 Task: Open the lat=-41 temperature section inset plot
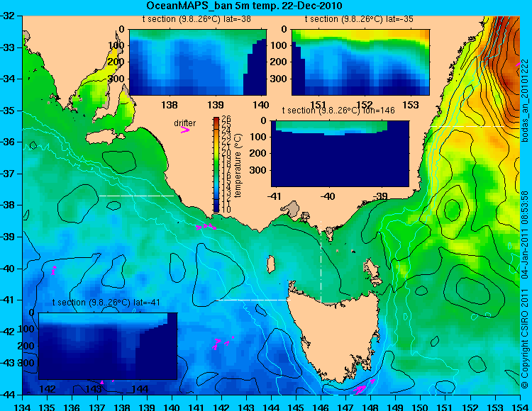(x=108, y=346)
